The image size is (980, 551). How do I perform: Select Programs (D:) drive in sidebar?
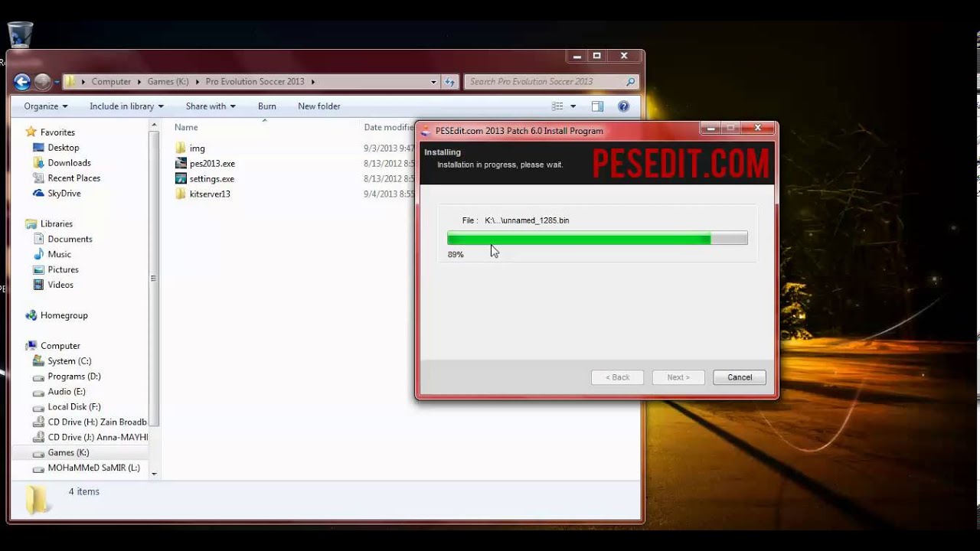[x=74, y=377]
